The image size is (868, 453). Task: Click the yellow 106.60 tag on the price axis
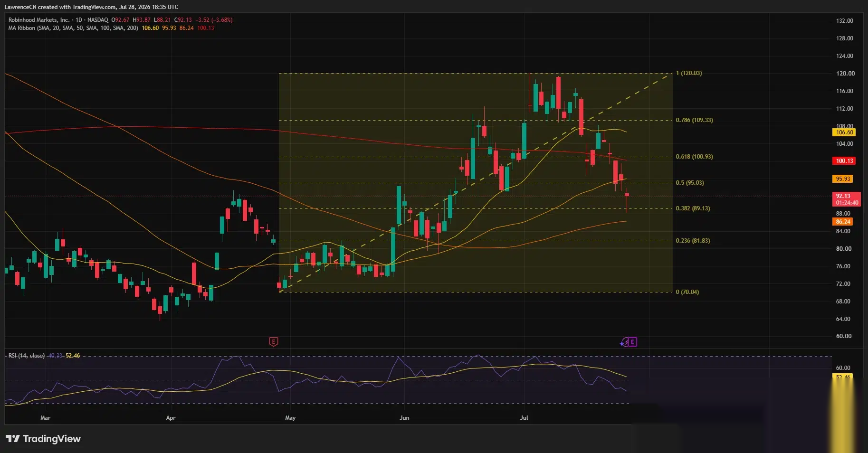pos(844,132)
